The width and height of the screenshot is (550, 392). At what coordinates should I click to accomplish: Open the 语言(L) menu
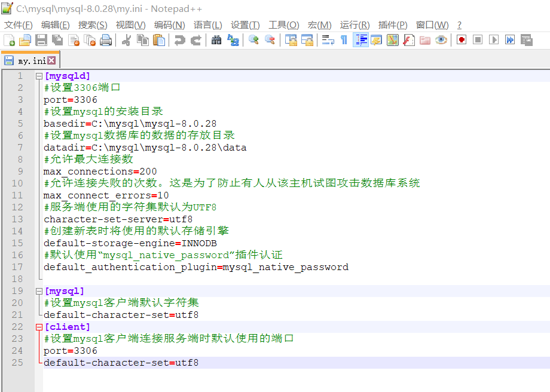tap(207, 25)
